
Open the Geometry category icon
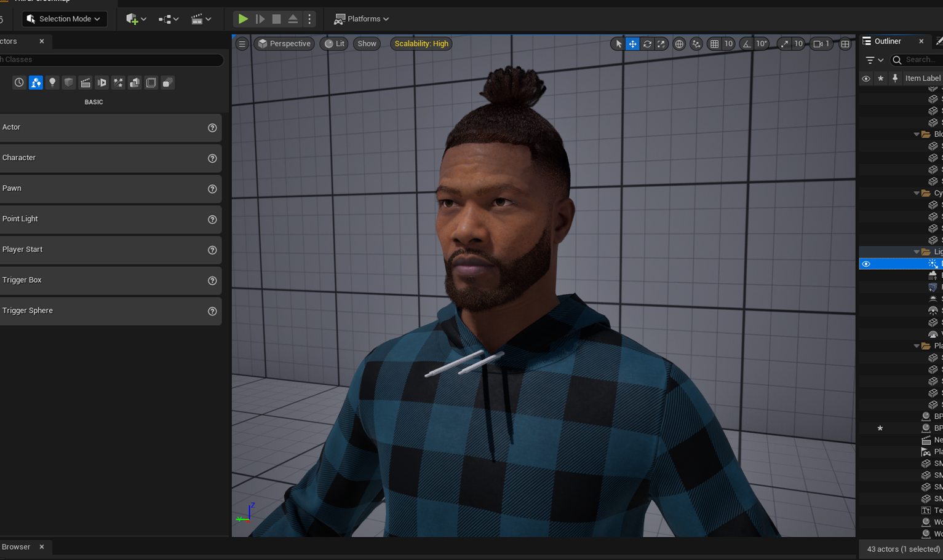[x=135, y=82]
